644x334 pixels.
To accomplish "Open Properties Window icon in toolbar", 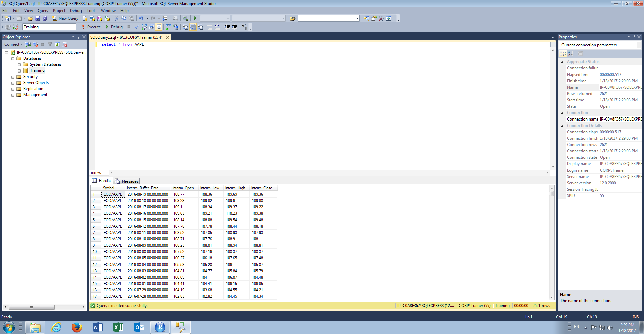I will pos(374,18).
